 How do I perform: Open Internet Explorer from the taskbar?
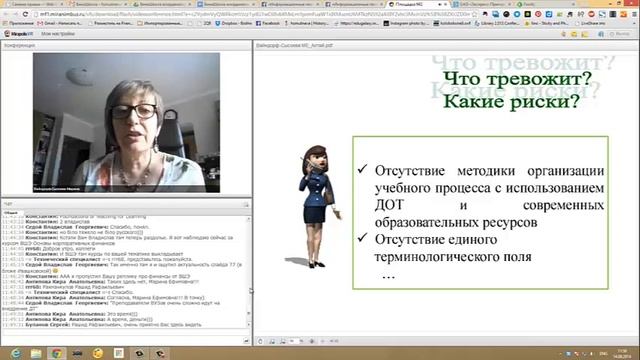coord(15,353)
